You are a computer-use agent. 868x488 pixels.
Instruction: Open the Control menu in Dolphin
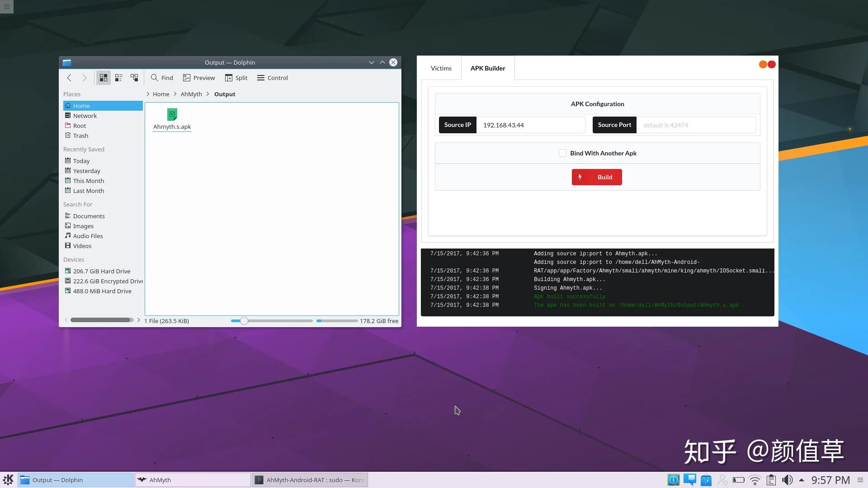272,78
